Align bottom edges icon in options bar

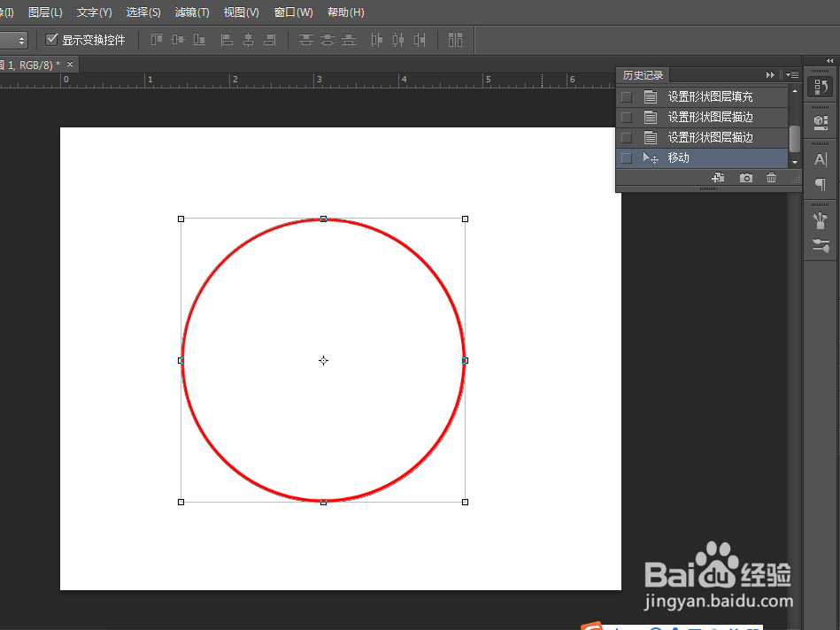[199, 40]
